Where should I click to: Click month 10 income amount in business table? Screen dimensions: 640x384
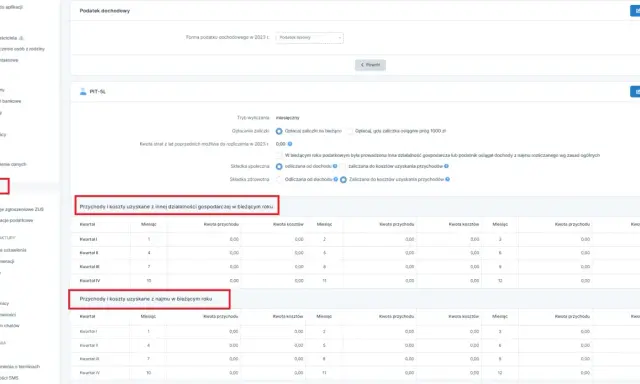coord(234,280)
